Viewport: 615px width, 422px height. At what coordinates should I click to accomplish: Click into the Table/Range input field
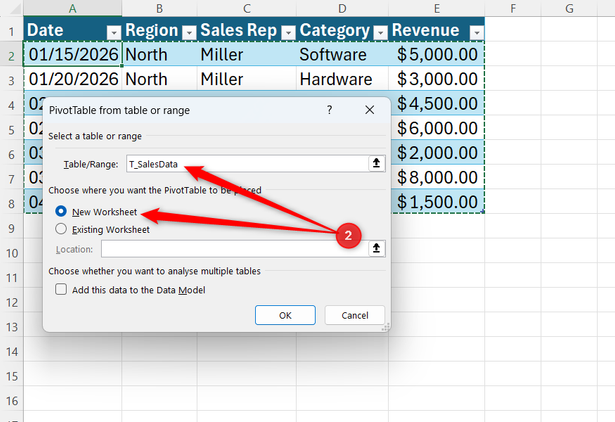(247, 164)
